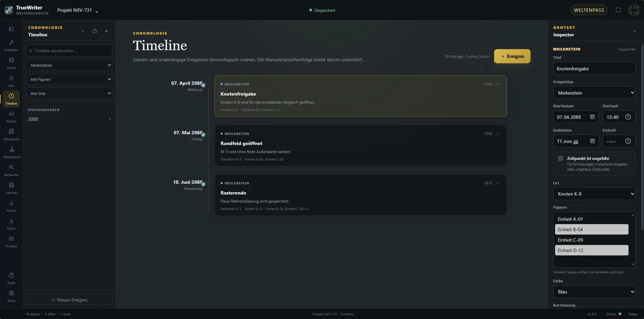The width and height of the screenshot is (644, 319).
Task: Open the Import section
Action: (11, 206)
